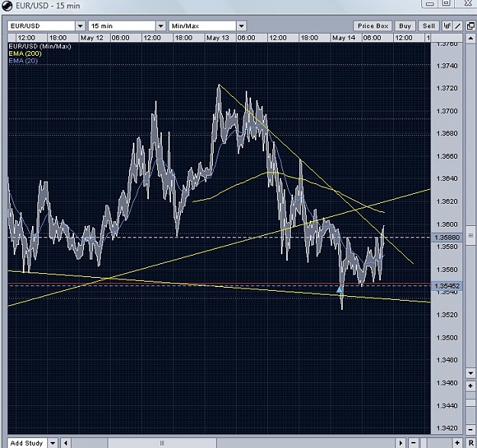
Task: Click the R reset chart button
Action: coord(471,443)
